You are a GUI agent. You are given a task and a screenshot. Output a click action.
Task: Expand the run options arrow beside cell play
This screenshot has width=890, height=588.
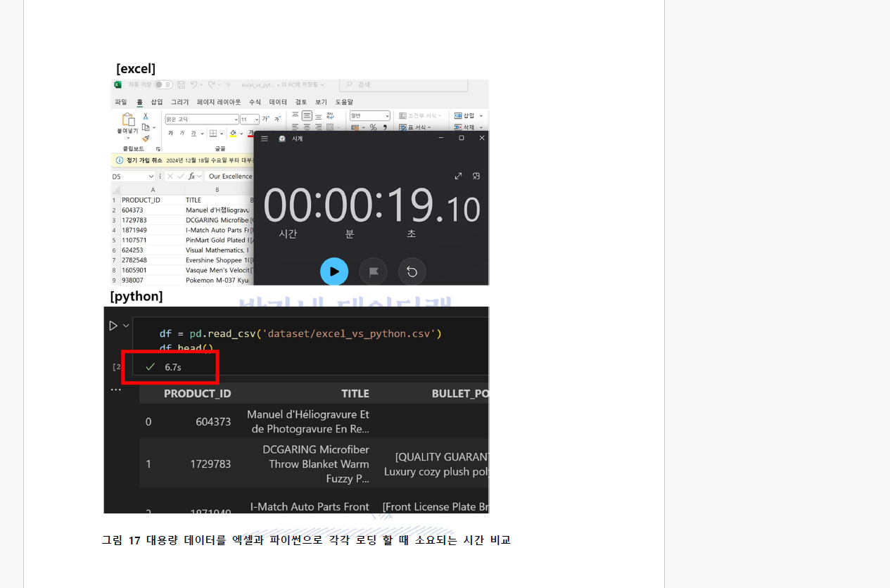127,326
